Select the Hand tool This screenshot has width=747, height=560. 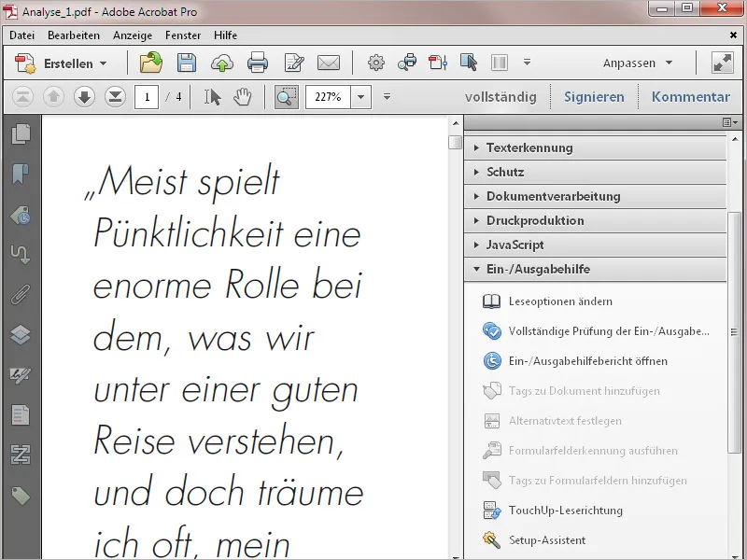click(x=243, y=97)
